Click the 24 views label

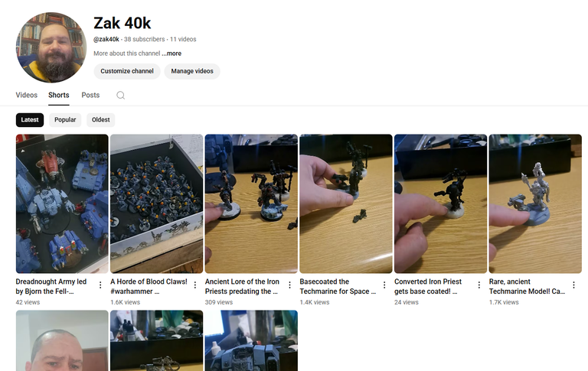point(407,302)
